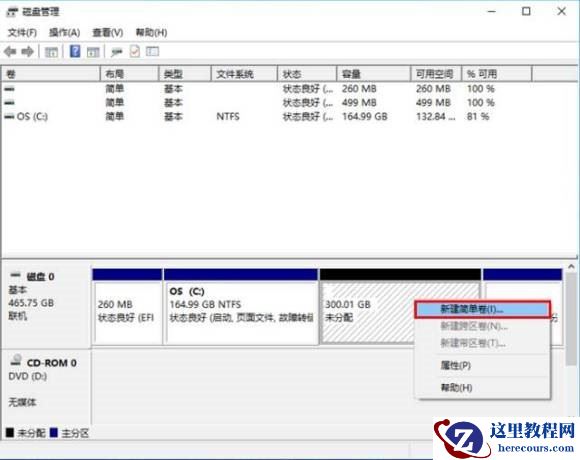Sort by the % 可用 column header

click(497, 74)
